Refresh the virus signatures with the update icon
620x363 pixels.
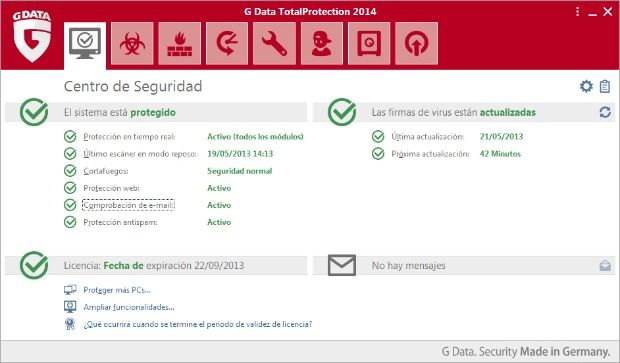[605, 112]
